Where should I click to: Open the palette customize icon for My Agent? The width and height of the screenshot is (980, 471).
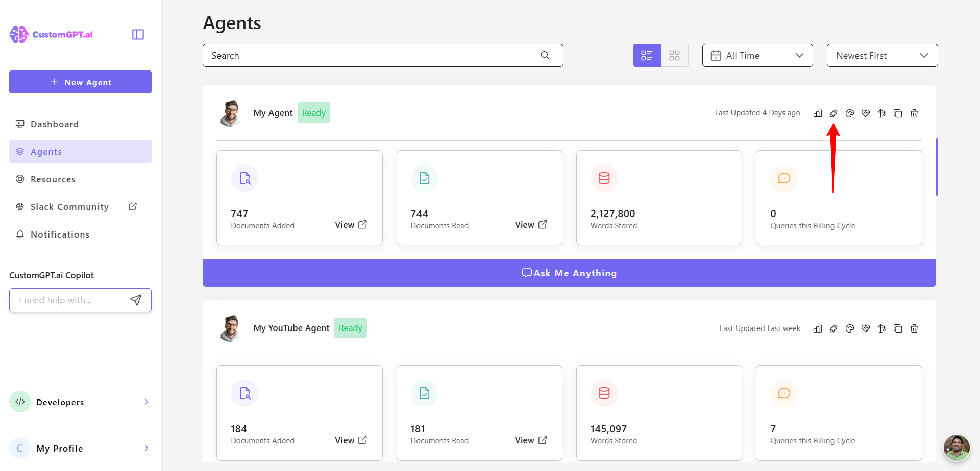(850, 113)
